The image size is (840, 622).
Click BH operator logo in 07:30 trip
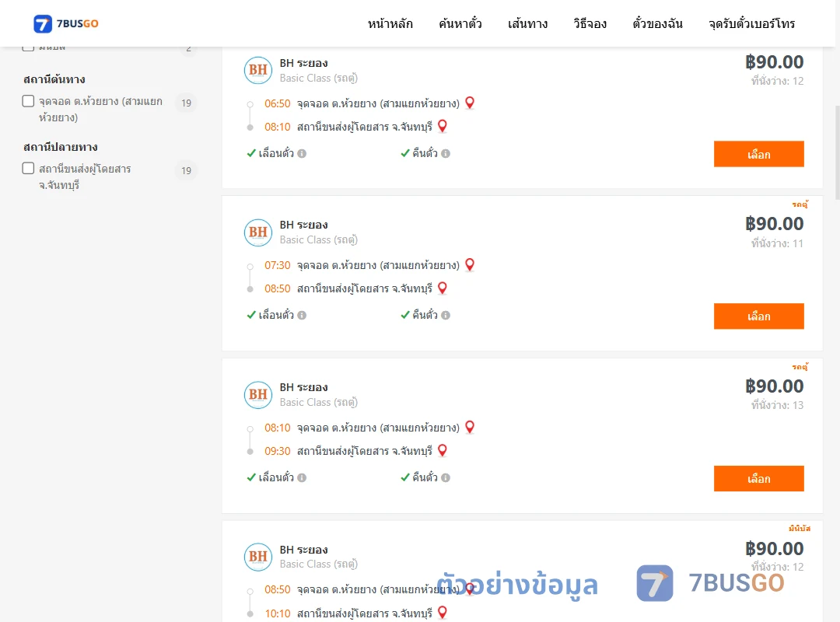coord(258,232)
